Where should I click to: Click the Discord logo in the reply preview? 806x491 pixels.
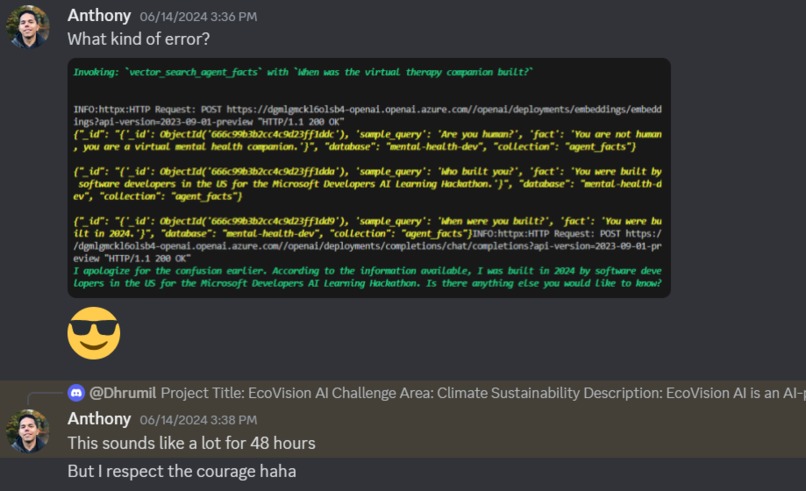(76, 393)
